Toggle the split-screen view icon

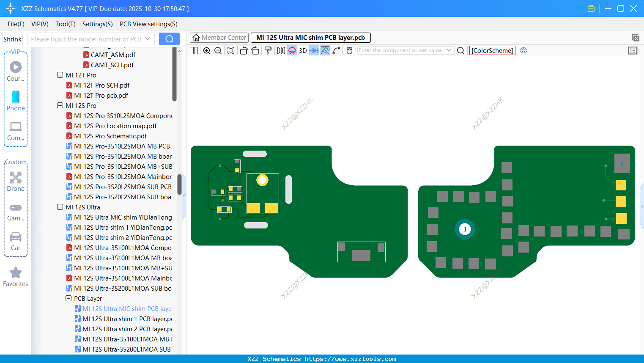(193, 50)
